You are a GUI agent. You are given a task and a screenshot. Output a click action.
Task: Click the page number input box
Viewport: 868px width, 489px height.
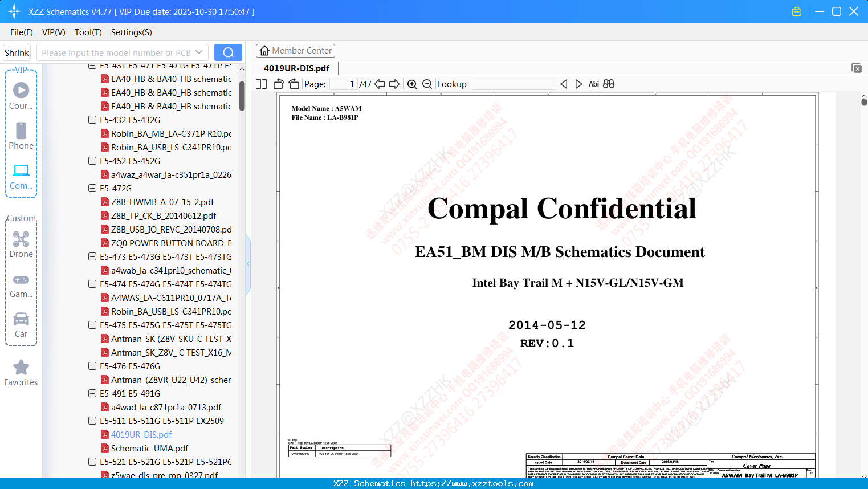[344, 84]
